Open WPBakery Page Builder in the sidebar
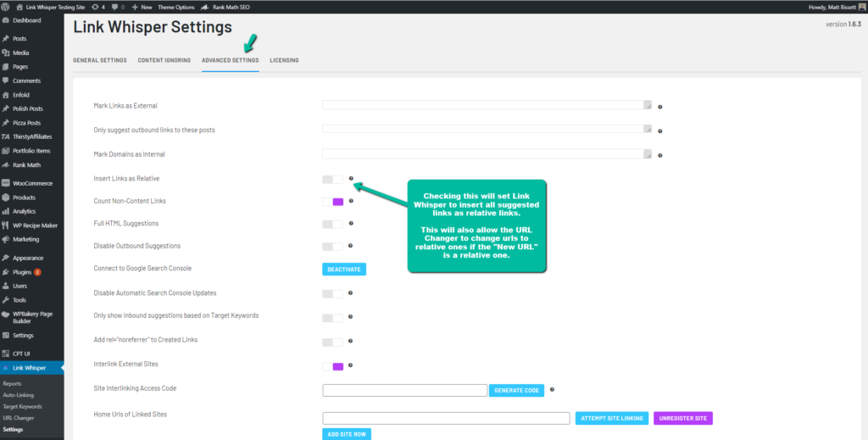 point(31,317)
